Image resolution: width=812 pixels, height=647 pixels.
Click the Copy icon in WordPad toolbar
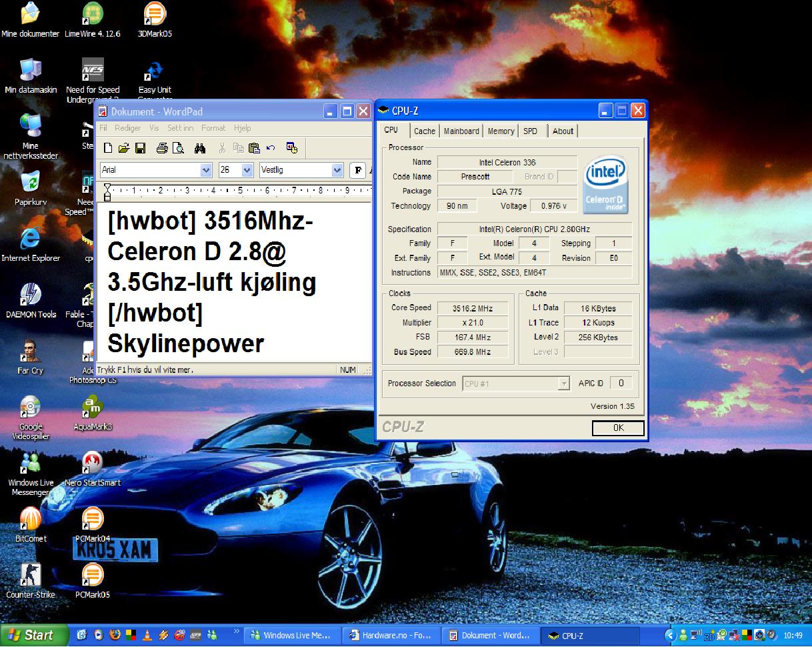point(238,148)
